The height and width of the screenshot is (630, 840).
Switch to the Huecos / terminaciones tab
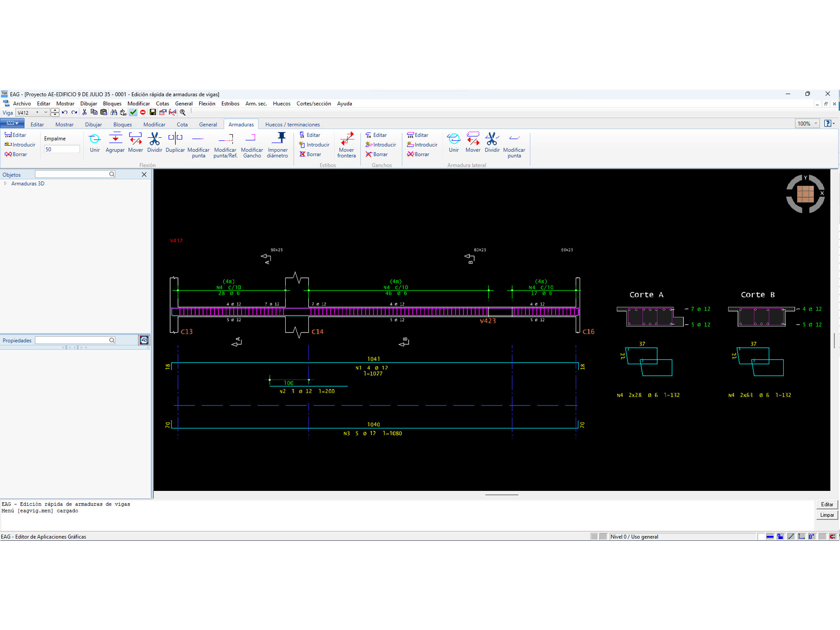point(292,124)
